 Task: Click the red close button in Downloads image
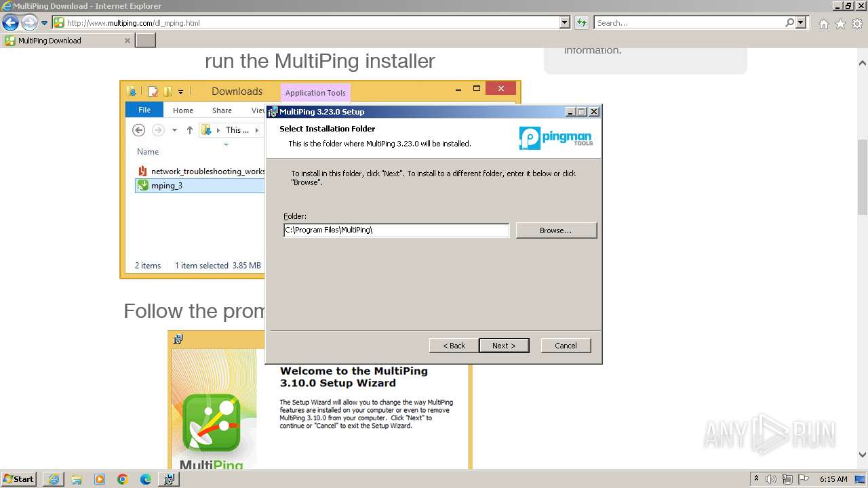pyautogui.click(x=500, y=89)
